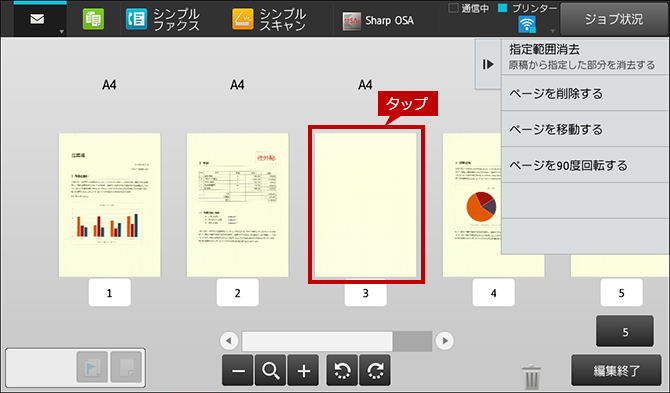
Task: Toggle the プリンター indicator checkbox
Action: coord(502,8)
